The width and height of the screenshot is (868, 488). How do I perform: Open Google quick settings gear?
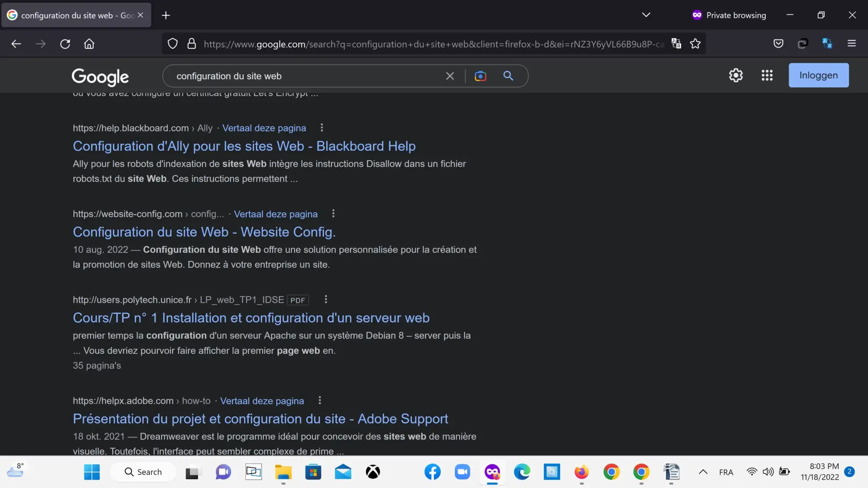(x=736, y=75)
